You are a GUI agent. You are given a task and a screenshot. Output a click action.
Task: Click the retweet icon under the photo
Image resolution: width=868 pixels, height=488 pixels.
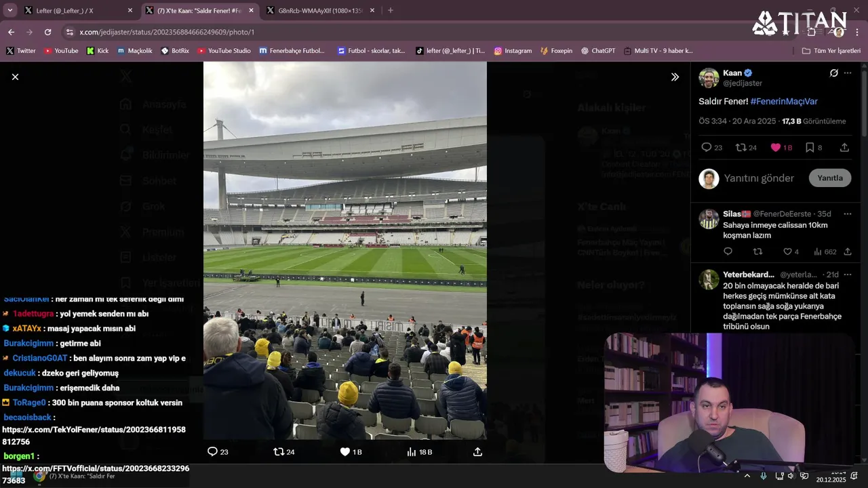pos(283,451)
